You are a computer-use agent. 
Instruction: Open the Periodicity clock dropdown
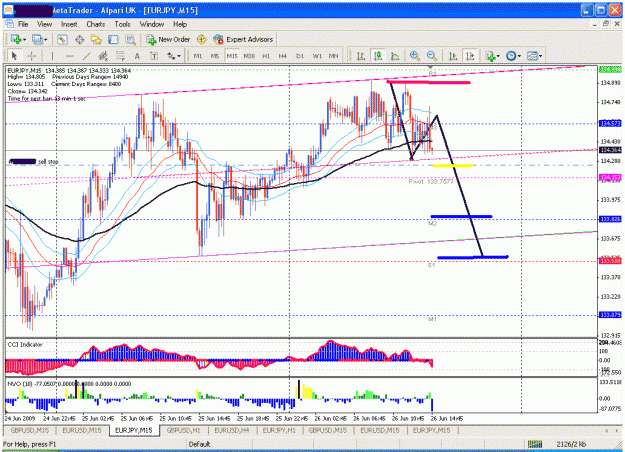pos(513,56)
